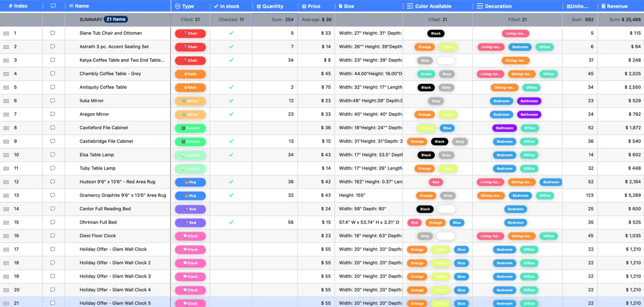Open comment icon on Glam Wall Clock 3 row
Image resolution: width=644 pixels, height=307 pixels.
pyautogui.click(x=53, y=276)
